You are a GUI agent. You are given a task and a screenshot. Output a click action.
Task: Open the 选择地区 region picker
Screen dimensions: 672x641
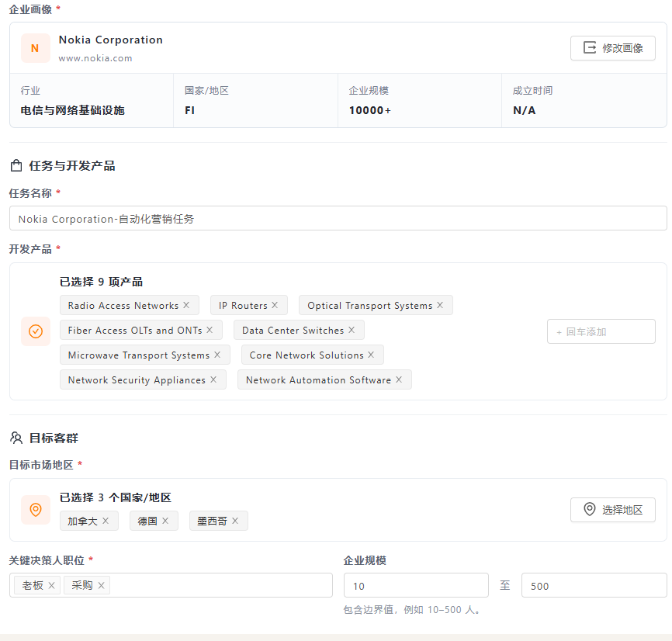click(x=612, y=509)
